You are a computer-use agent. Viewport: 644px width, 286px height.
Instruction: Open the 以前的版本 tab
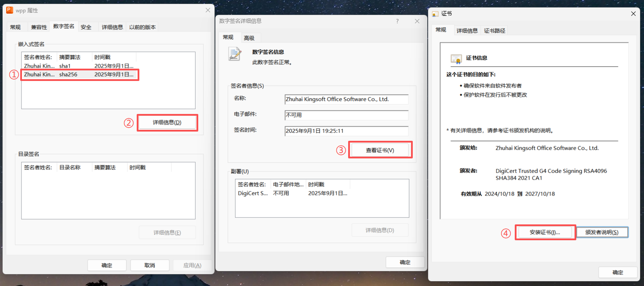[x=142, y=27]
